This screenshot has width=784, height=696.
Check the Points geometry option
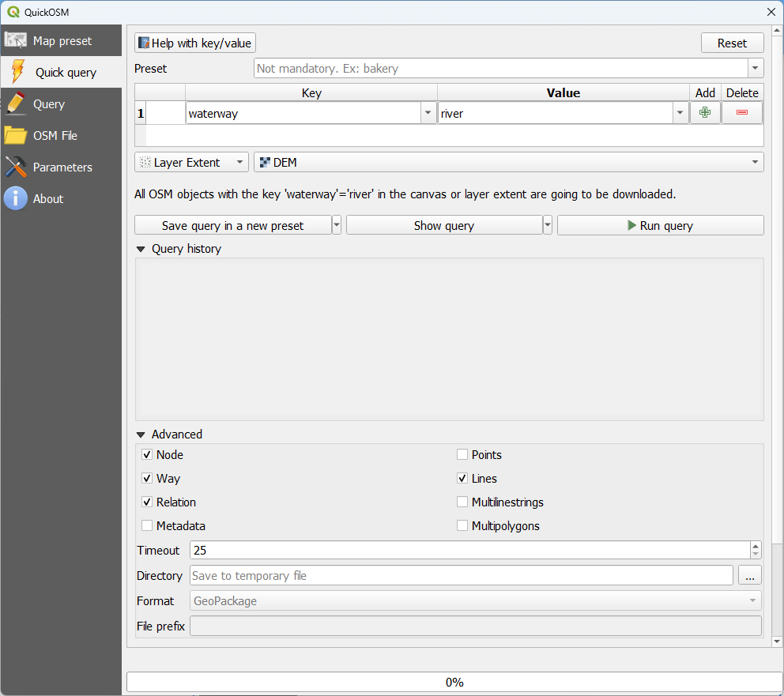pyautogui.click(x=462, y=454)
